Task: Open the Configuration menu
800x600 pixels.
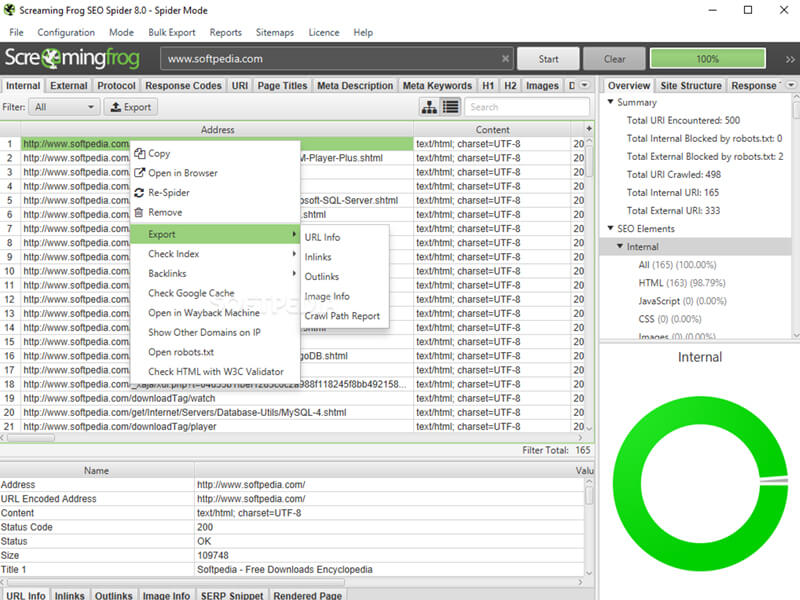Action: coord(66,33)
